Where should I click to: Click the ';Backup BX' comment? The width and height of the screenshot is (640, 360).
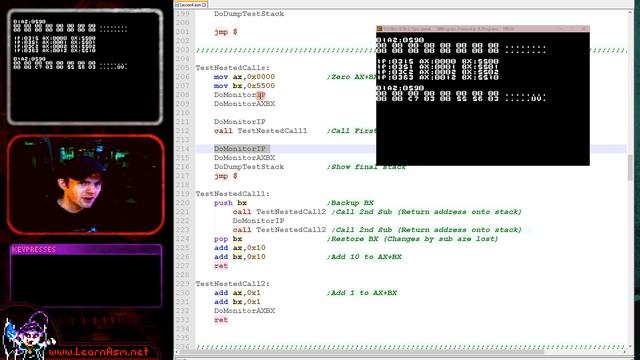[350, 203]
